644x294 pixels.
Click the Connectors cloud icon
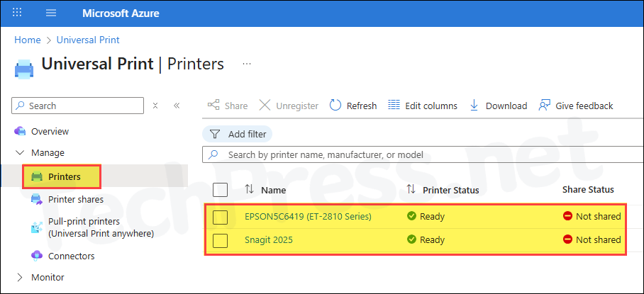point(37,256)
